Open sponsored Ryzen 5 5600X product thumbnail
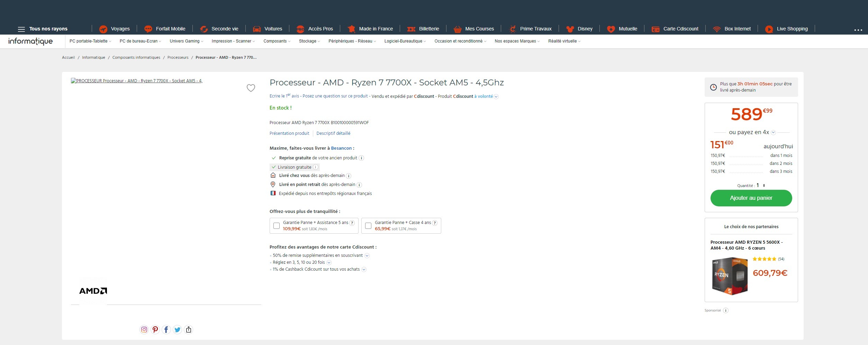 [x=730, y=276]
